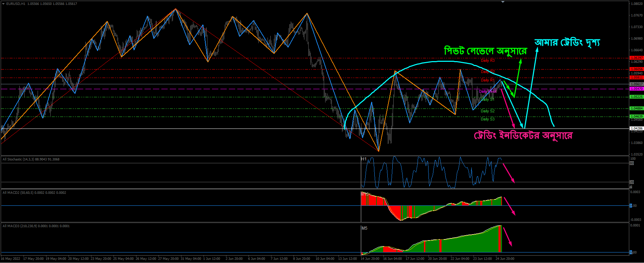The height and width of the screenshot is (263, 644).
Task: Click the magenta 1.05470 pivot price tag
Action: pos(636,89)
